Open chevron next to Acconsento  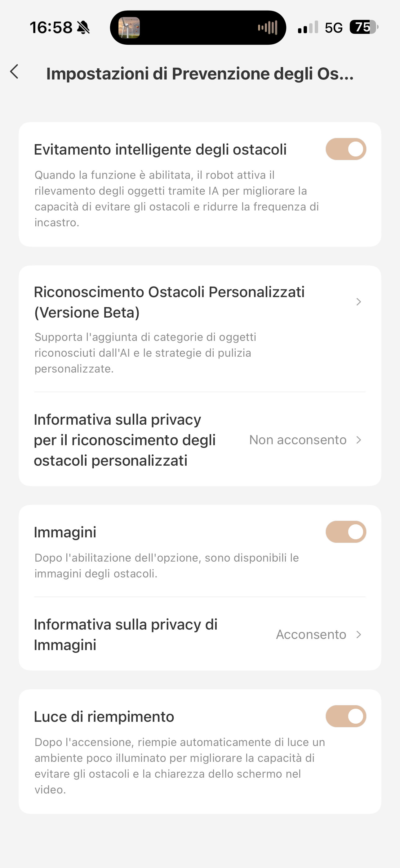coord(358,635)
